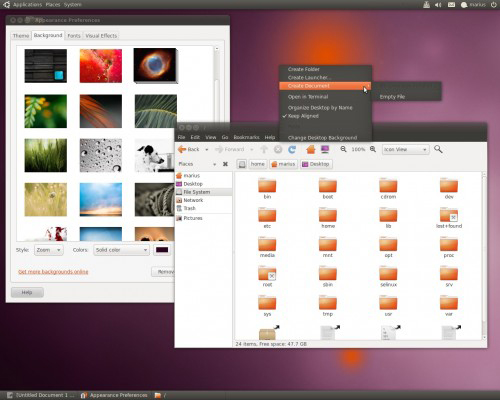The image size is (500, 400).
Task: Click the Up arrow navigation icon
Action: click(264, 149)
